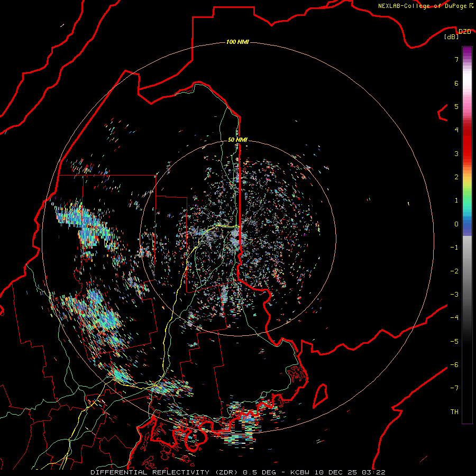
Task: Click the -3 value on the scale
Action: [454, 295]
